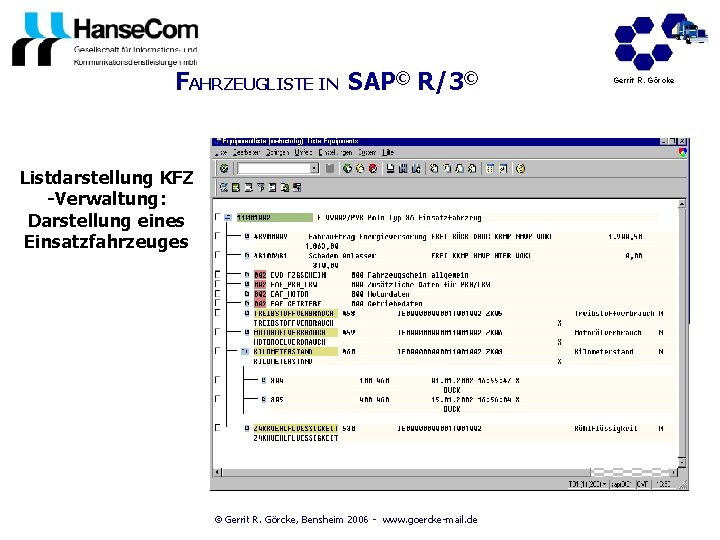Open the www.goercke-mail.de link
This screenshot has height=540, width=720.
[x=430, y=520]
